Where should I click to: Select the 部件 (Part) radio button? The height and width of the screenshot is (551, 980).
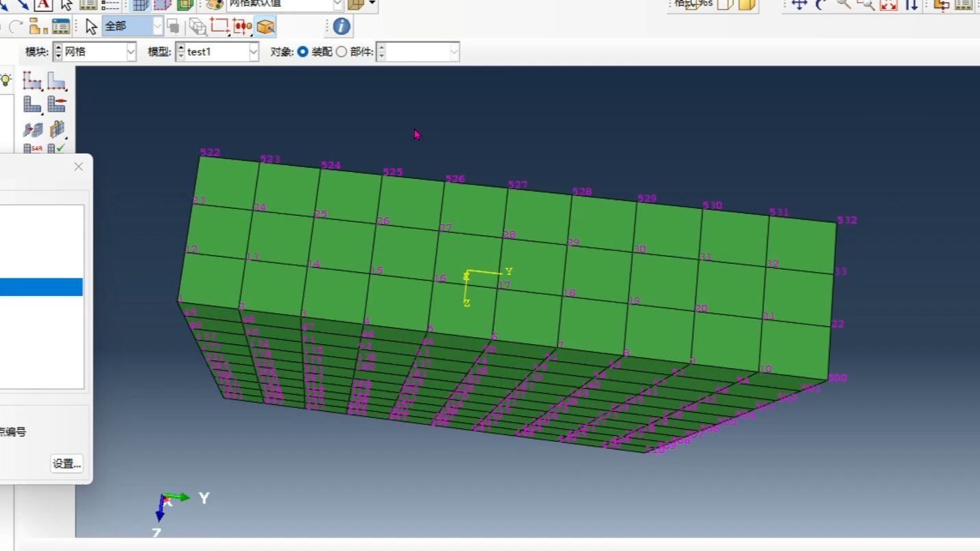(342, 52)
